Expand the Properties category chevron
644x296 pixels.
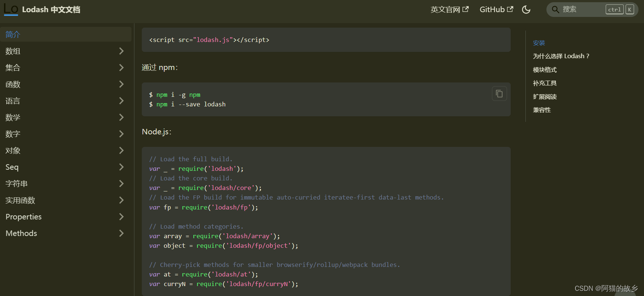tap(121, 217)
